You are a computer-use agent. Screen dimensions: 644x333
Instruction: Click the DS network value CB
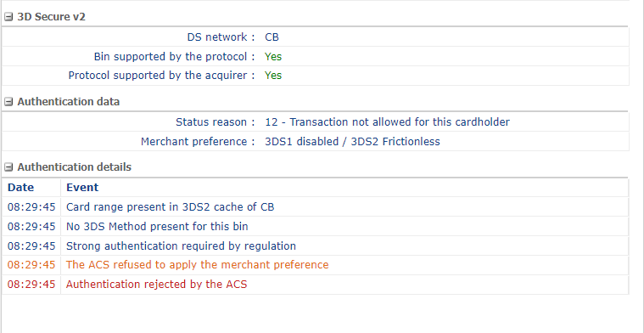click(x=272, y=37)
